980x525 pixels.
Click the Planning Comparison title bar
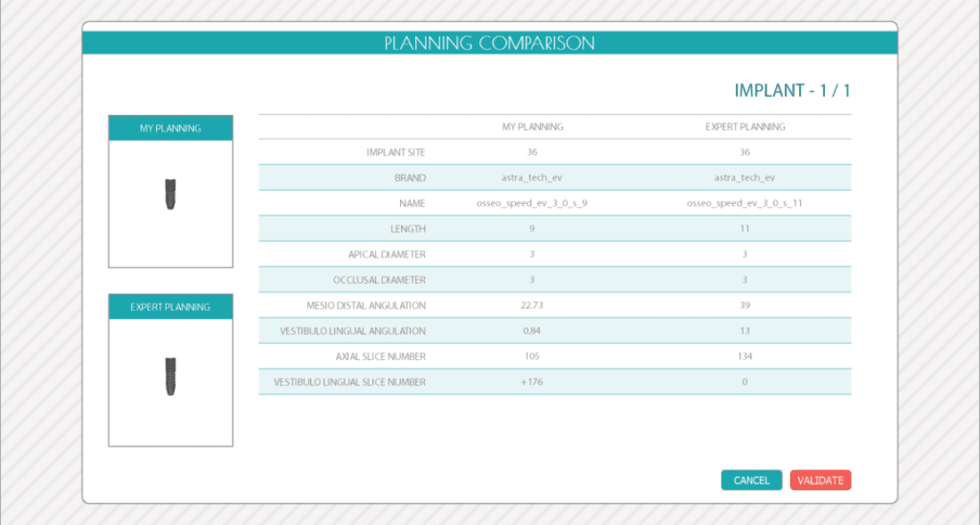[490, 43]
